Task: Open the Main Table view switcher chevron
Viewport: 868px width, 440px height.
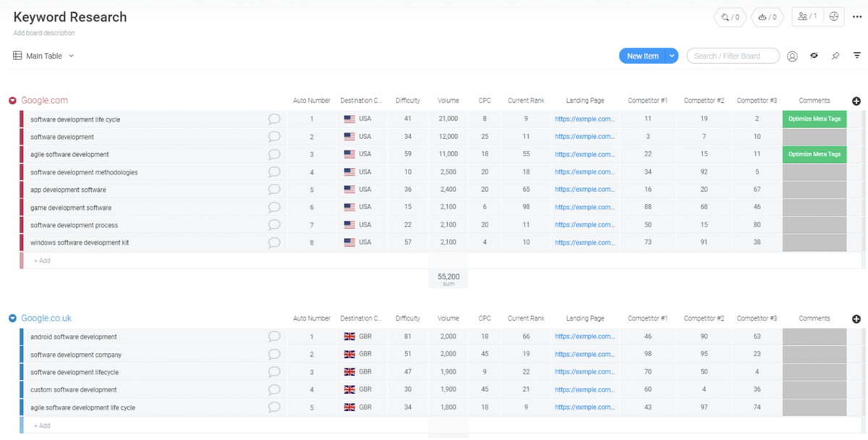Action: [x=71, y=55]
